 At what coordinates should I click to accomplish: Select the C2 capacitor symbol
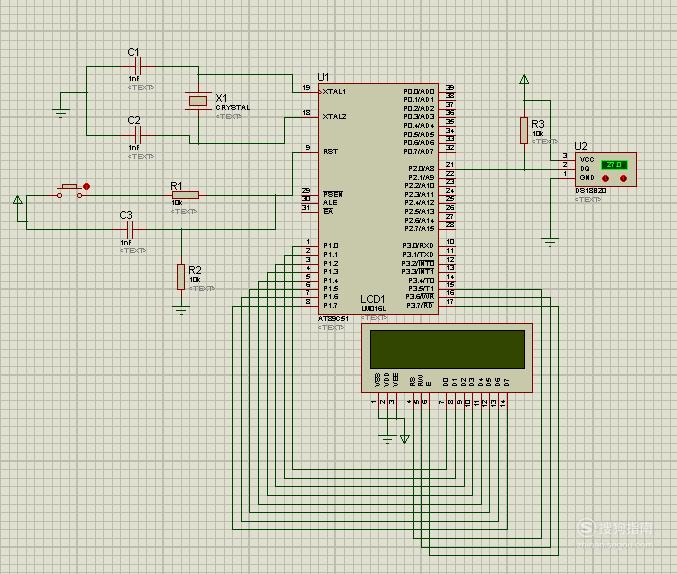[x=138, y=135]
